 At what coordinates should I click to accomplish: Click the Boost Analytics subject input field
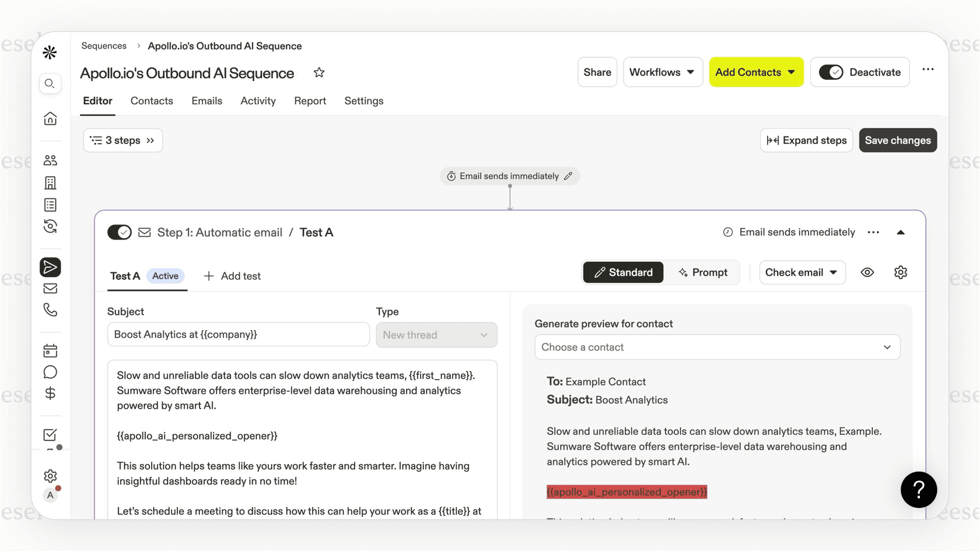[238, 334]
